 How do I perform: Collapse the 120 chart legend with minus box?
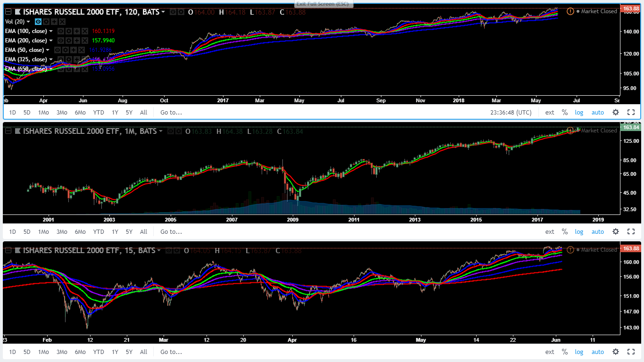coord(8,12)
